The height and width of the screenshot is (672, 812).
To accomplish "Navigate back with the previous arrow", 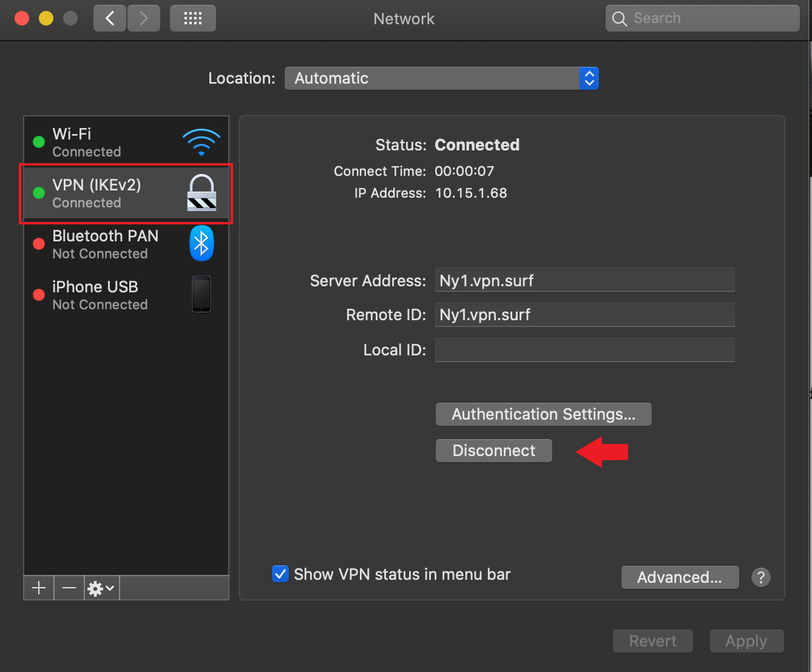I will [109, 18].
